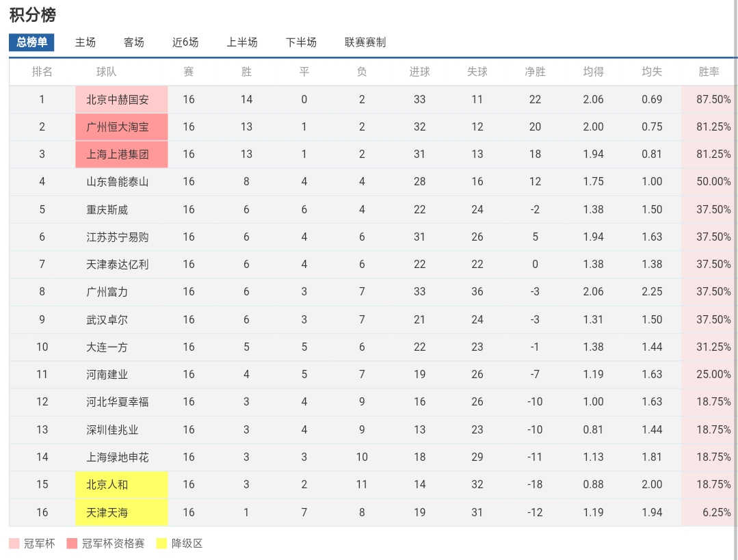Click the -12 goal difference cell
Viewport: 738px width, 560px height.
pos(535,512)
